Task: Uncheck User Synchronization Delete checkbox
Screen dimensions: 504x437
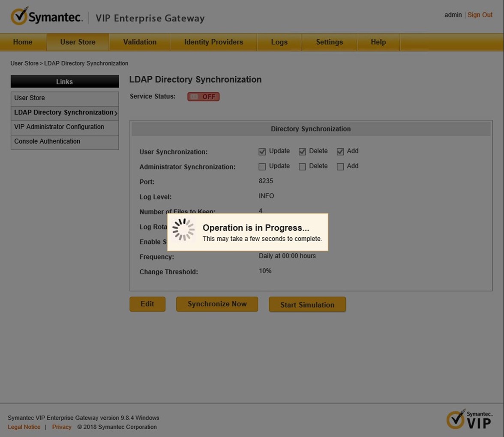Action: [x=302, y=152]
